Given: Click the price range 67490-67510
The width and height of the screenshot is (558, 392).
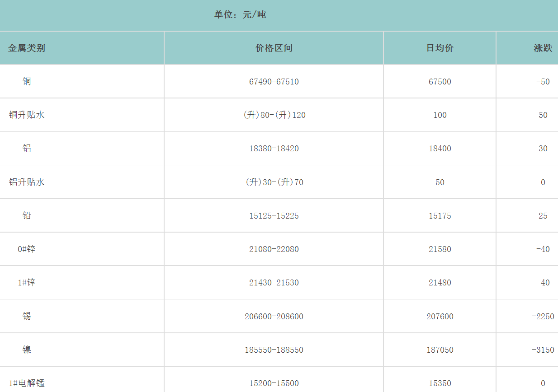Looking at the screenshot, I should pos(274,82).
